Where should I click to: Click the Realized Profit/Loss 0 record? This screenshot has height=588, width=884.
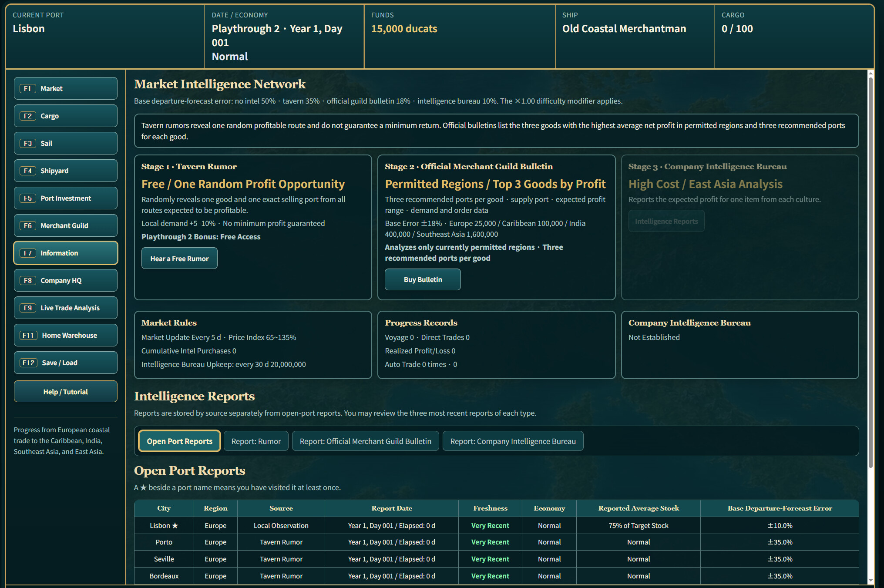pos(420,351)
